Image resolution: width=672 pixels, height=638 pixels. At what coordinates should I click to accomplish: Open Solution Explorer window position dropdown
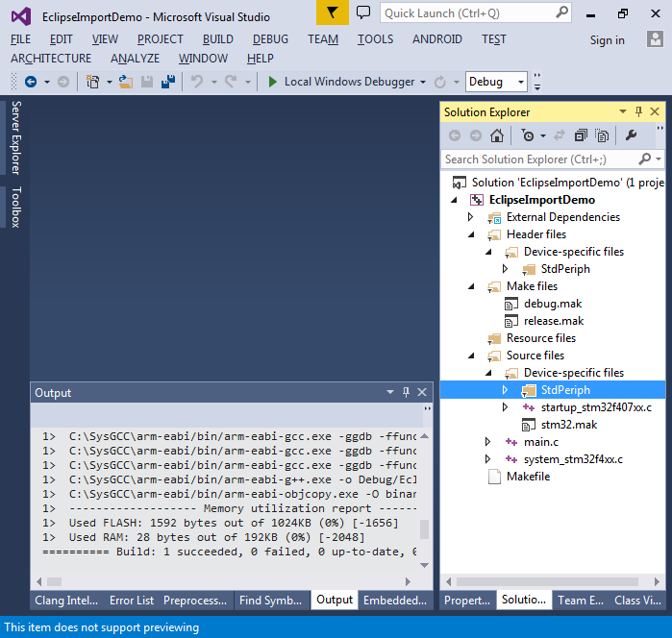pyautogui.click(x=623, y=111)
